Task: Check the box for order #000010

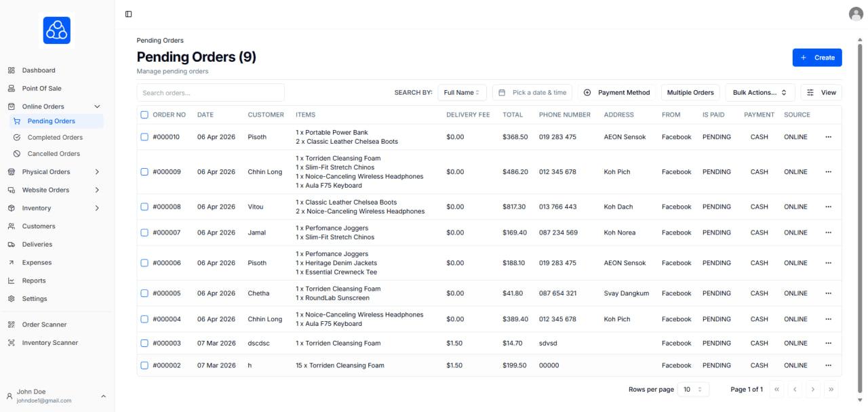Action: (x=144, y=137)
